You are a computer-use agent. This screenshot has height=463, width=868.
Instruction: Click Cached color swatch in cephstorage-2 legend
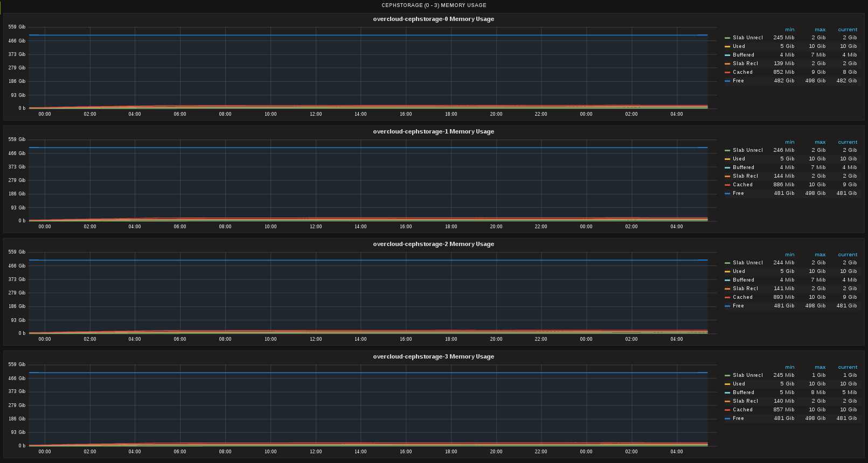727,297
